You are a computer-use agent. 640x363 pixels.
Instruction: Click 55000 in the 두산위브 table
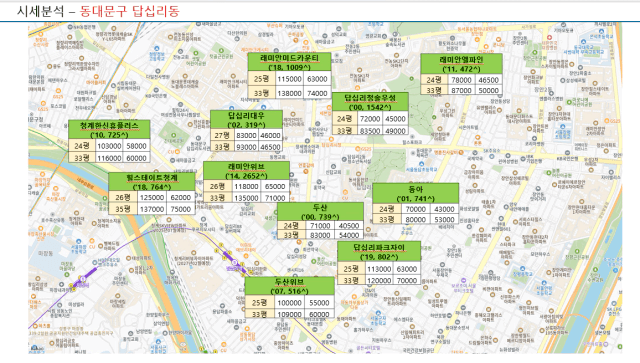coord(319,303)
